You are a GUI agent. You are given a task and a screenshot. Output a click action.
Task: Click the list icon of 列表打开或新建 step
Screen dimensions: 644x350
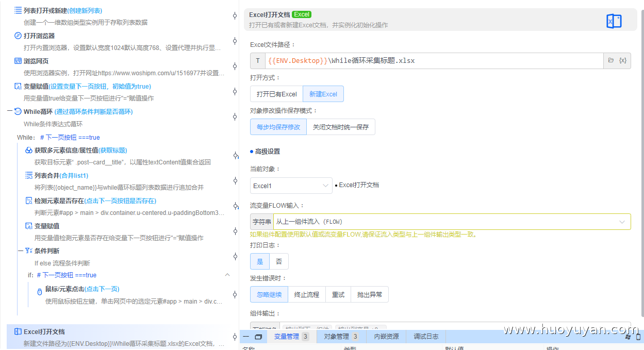coord(18,10)
